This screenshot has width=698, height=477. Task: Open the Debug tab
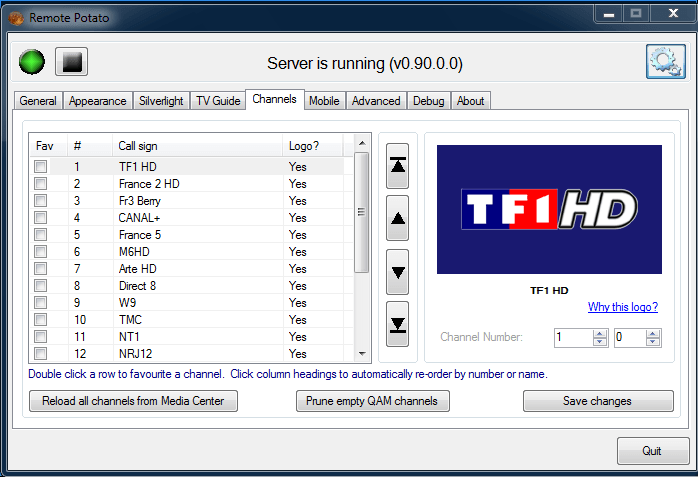click(429, 101)
